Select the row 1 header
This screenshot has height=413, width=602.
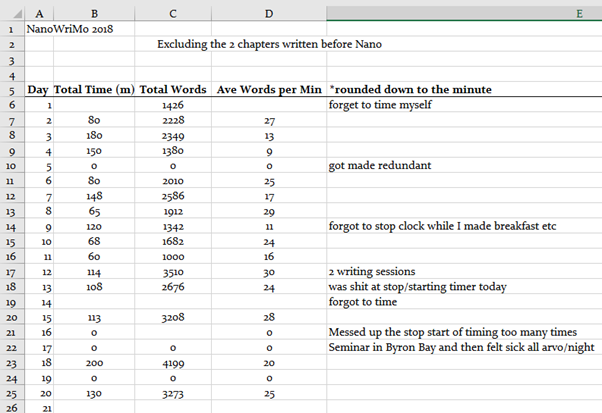11,28
